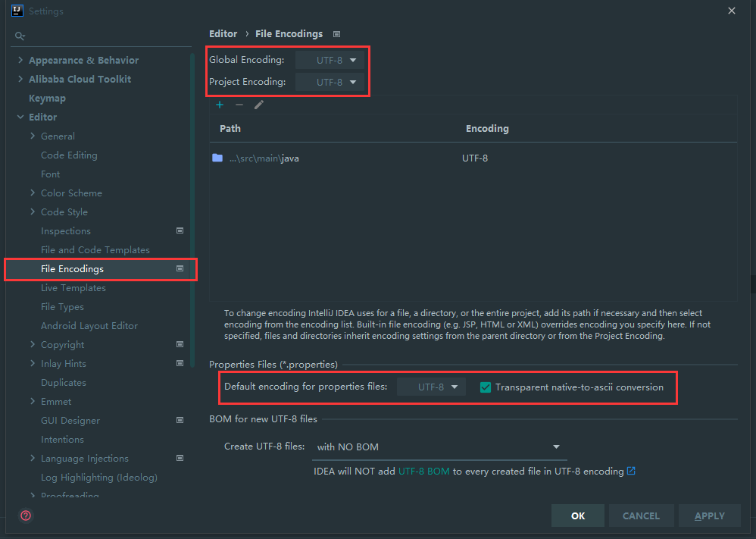
Task: Click the external link icon after UTF-8 encoding text
Action: pos(631,471)
